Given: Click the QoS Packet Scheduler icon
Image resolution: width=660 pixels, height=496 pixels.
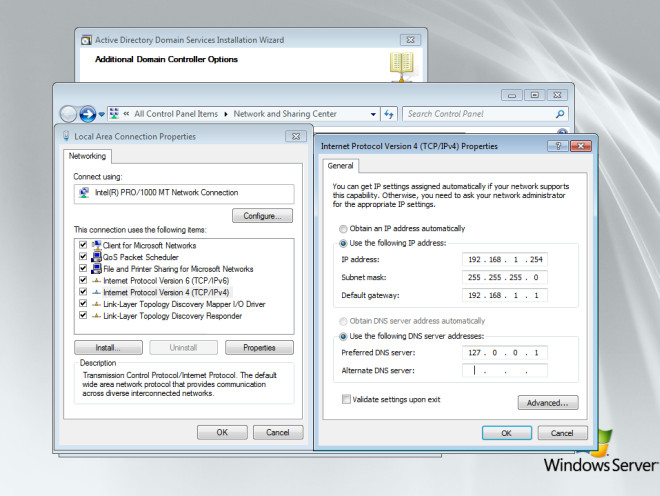Looking at the screenshot, I should pyautogui.click(x=96, y=256).
